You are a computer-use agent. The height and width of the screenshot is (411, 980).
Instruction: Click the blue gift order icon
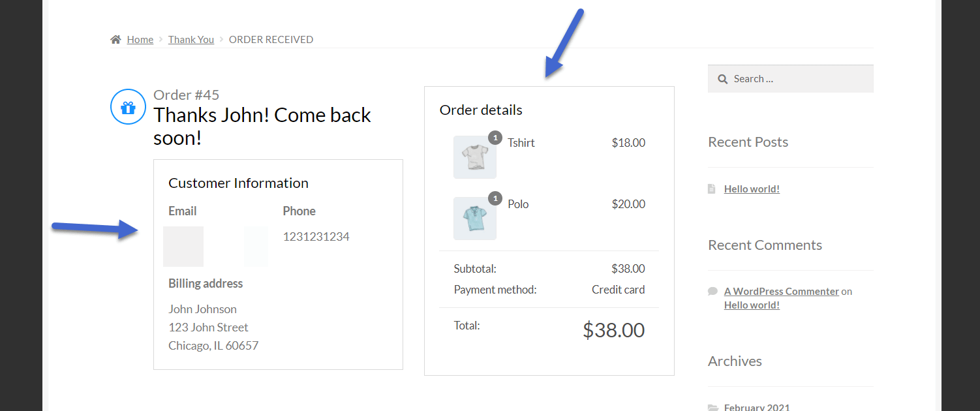128,107
